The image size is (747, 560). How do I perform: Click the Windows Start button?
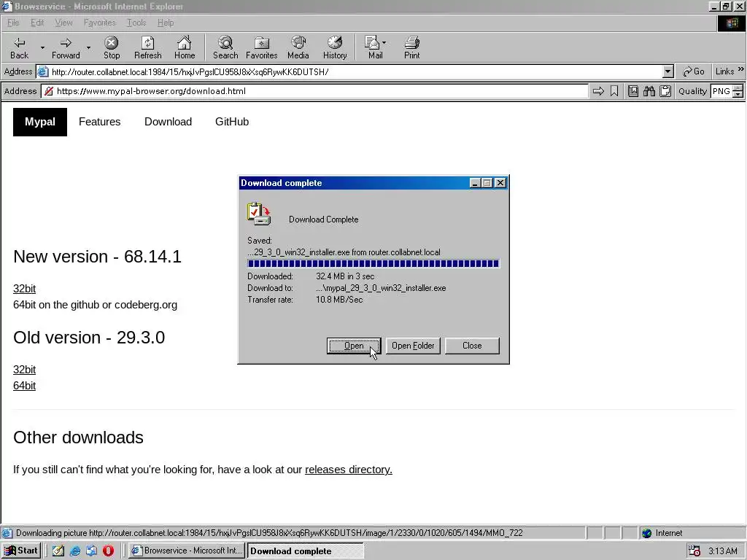21,551
